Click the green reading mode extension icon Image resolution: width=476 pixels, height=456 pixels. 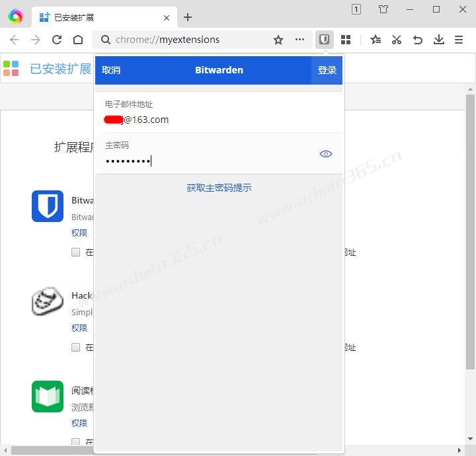pos(48,397)
